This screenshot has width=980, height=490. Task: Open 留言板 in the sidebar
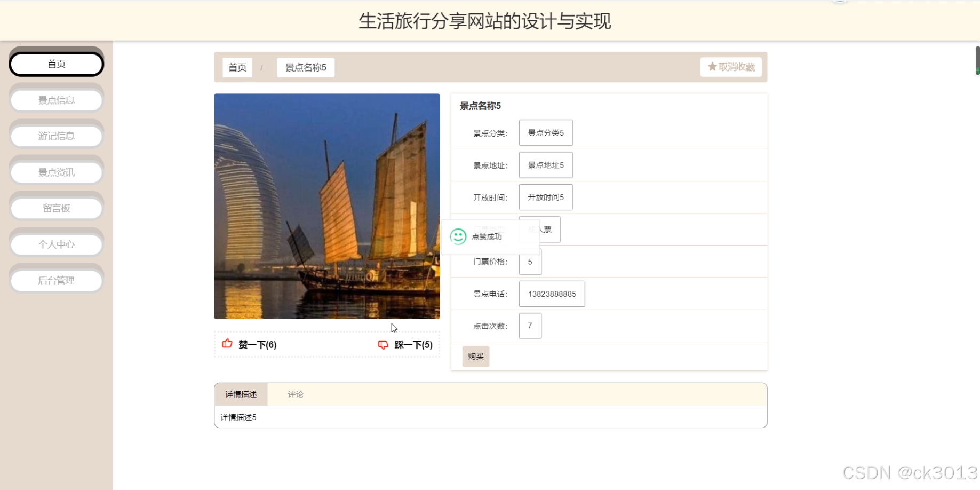[x=57, y=208]
